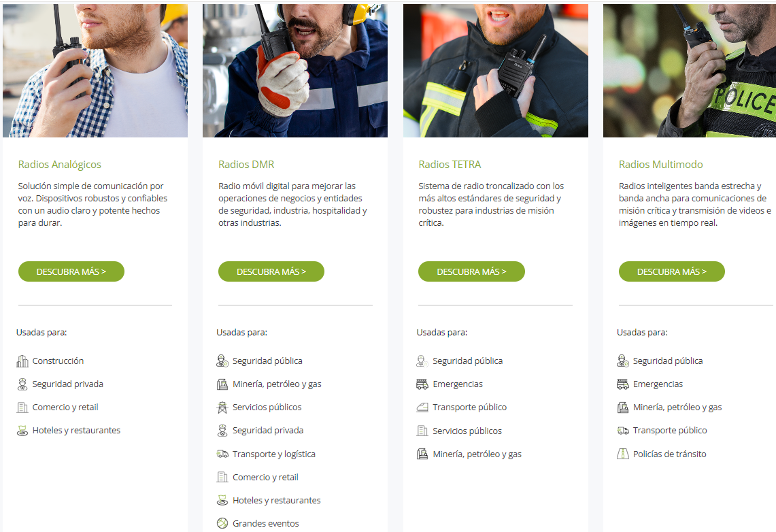
Task: Click the Construcción building icon
Action: click(x=22, y=361)
